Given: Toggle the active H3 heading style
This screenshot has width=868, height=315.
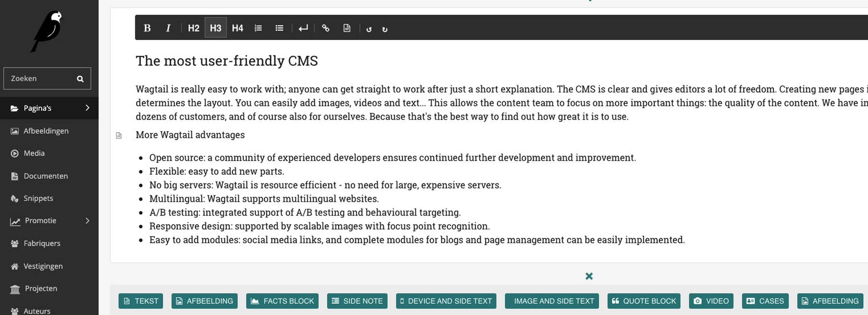Looking at the screenshot, I should [x=216, y=28].
